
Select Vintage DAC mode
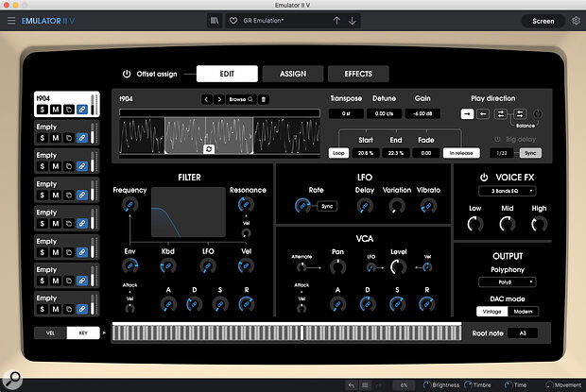click(491, 312)
